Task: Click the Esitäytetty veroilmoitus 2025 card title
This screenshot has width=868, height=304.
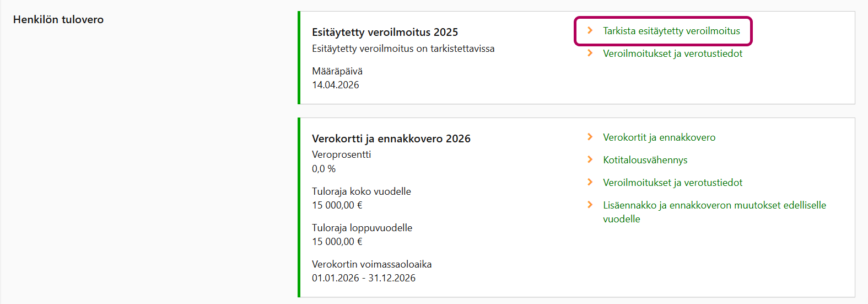Action: (x=385, y=32)
